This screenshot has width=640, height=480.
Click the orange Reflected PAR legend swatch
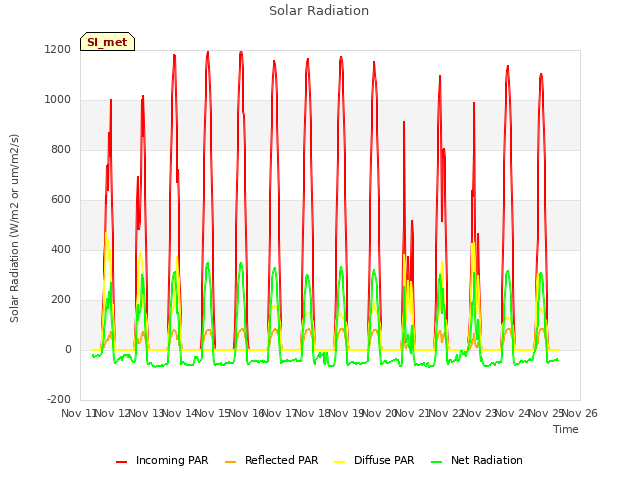(231, 462)
